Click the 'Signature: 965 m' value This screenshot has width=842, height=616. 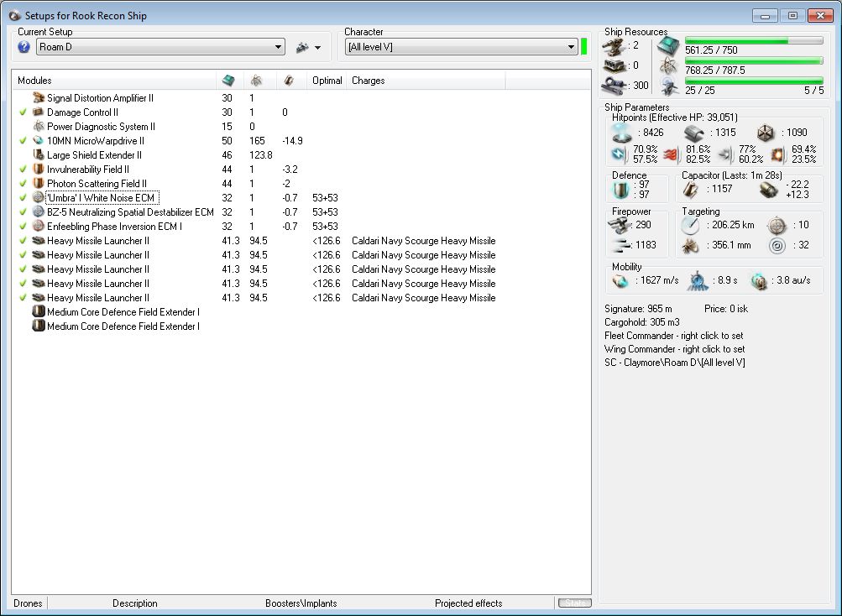(638, 309)
